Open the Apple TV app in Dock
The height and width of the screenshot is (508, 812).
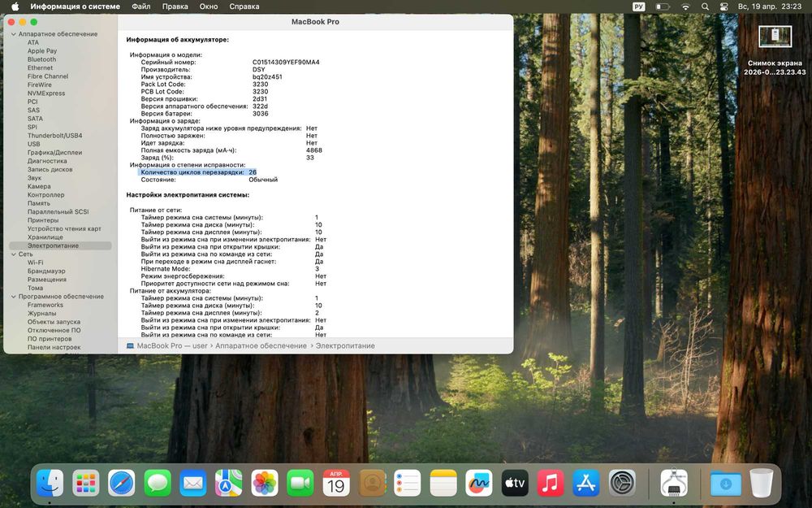click(515, 483)
